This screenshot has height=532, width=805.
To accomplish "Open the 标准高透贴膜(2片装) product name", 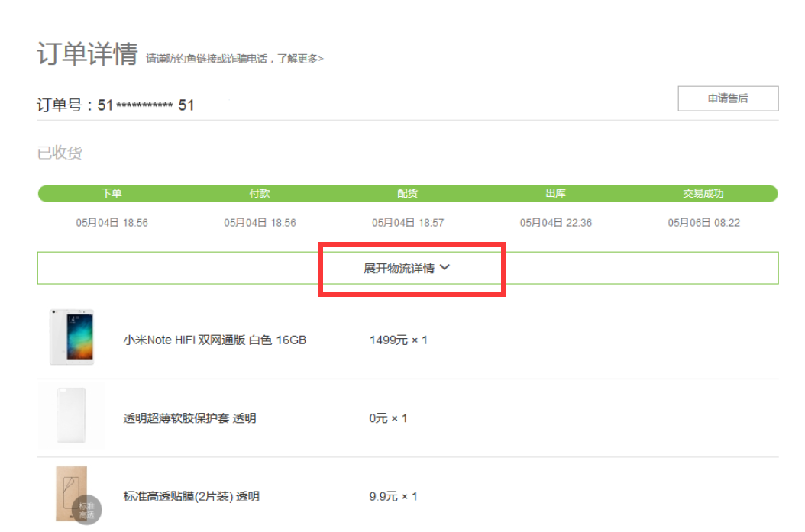I will (x=191, y=496).
